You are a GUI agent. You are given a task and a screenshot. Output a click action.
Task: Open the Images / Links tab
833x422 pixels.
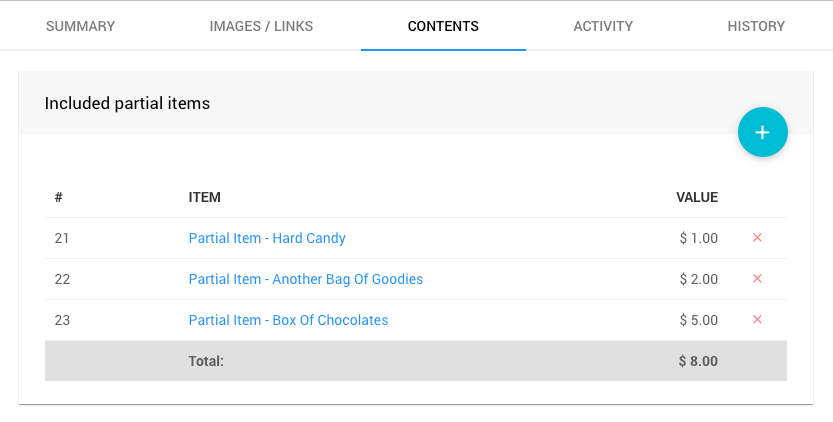(x=261, y=26)
